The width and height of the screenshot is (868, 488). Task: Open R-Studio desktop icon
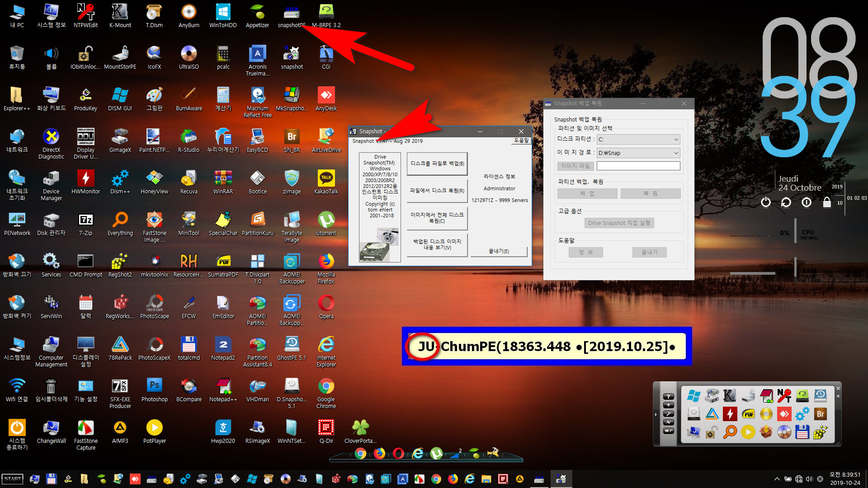click(189, 140)
